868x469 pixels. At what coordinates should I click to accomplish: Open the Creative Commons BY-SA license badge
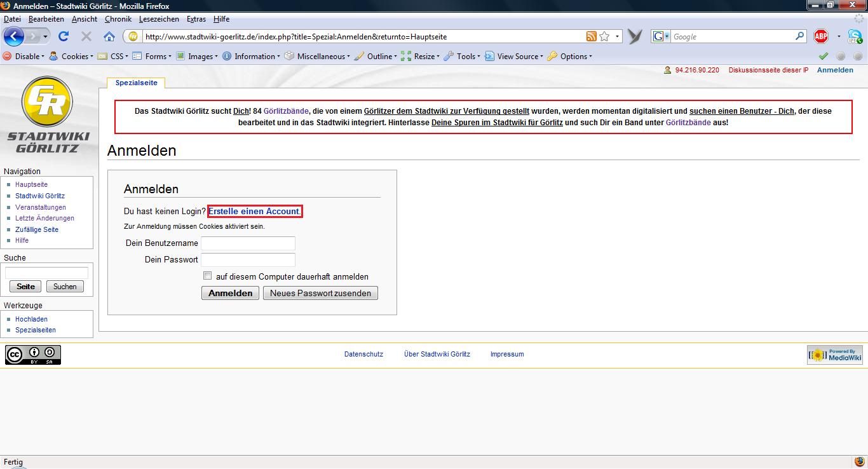[x=33, y=355]
